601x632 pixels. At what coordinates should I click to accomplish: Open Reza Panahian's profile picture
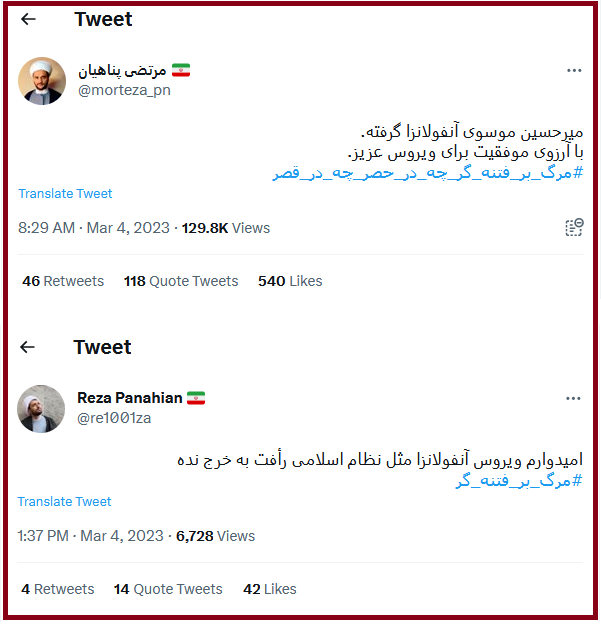(42, 409)
